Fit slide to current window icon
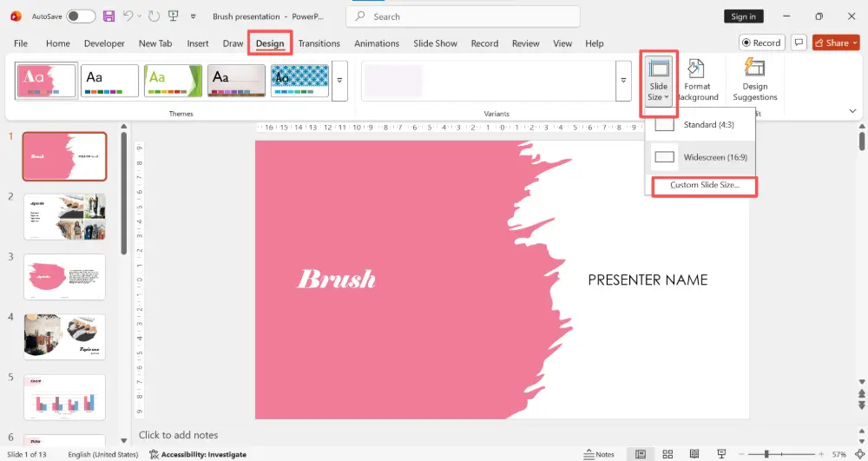Image resolution: width=868 pixels, height=461 pixels. coord(859,454)
